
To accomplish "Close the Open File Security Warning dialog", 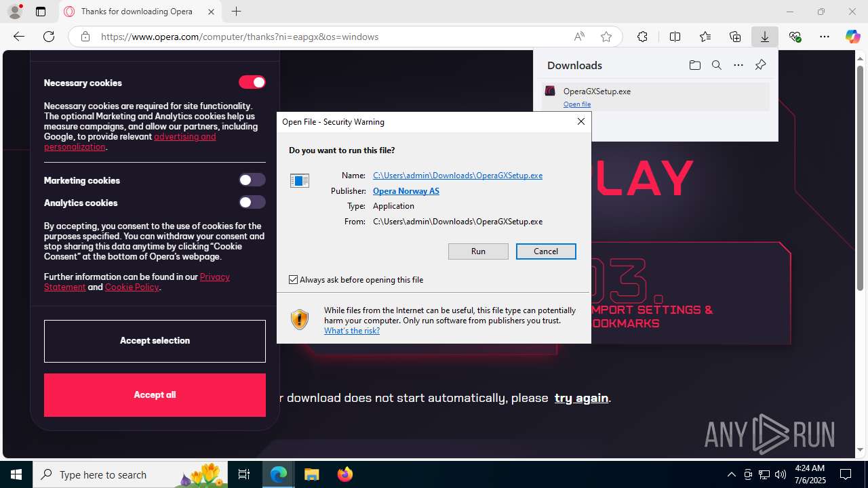I will [580, 121].
